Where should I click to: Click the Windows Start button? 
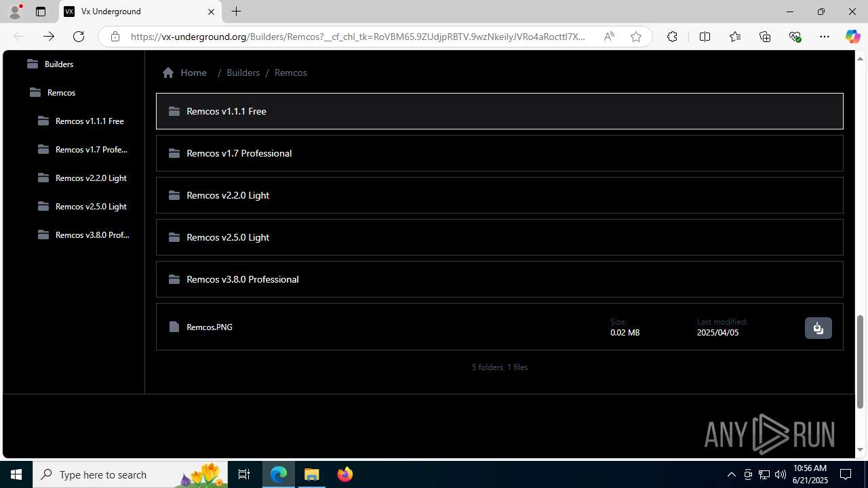[16, 474]
